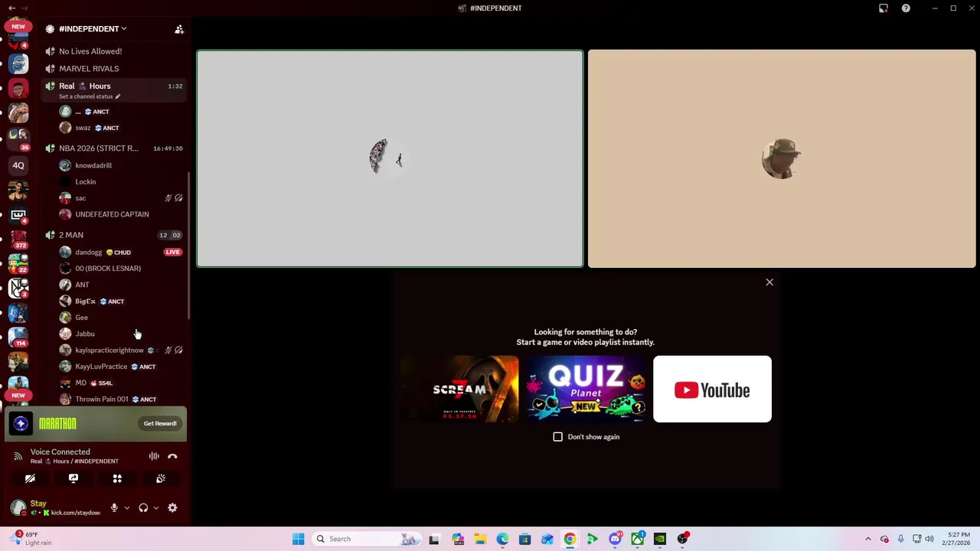Viewport: 980px width, 551px height.
Task: Open the Discord icon in the taskbar
Action: pyautogui.click(x=615, y=539)
